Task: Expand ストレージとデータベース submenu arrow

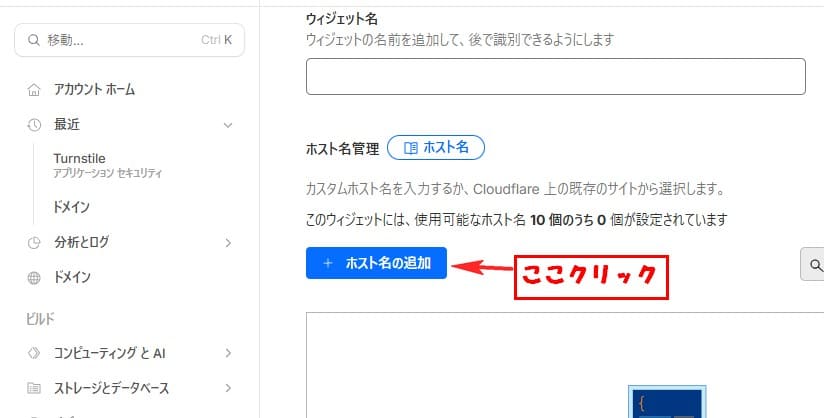Action: pos(228,388)
